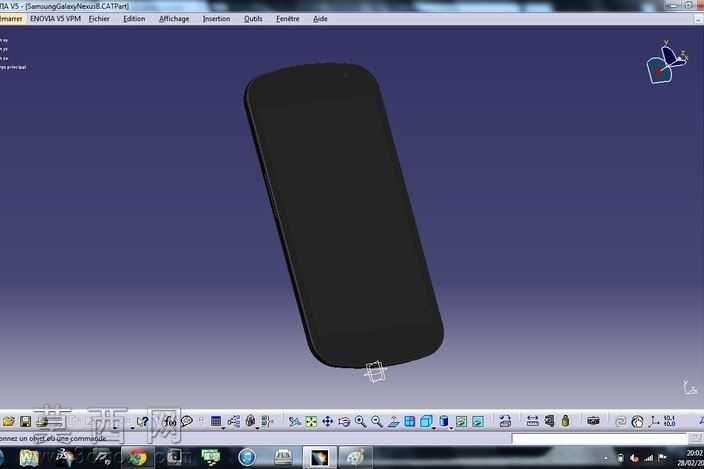Click the Zoom In magnifier
Viewport: 704px width, 469px height.
pos(361,421)
